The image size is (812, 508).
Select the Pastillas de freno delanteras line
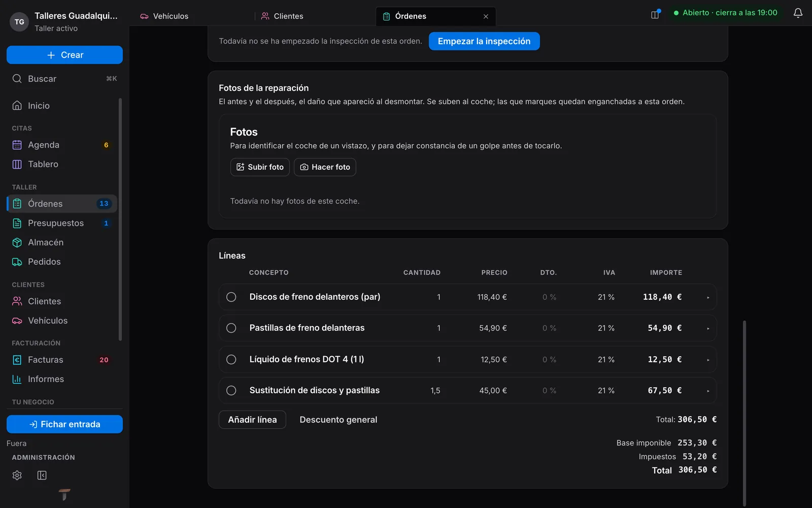(x=231, y=328)
